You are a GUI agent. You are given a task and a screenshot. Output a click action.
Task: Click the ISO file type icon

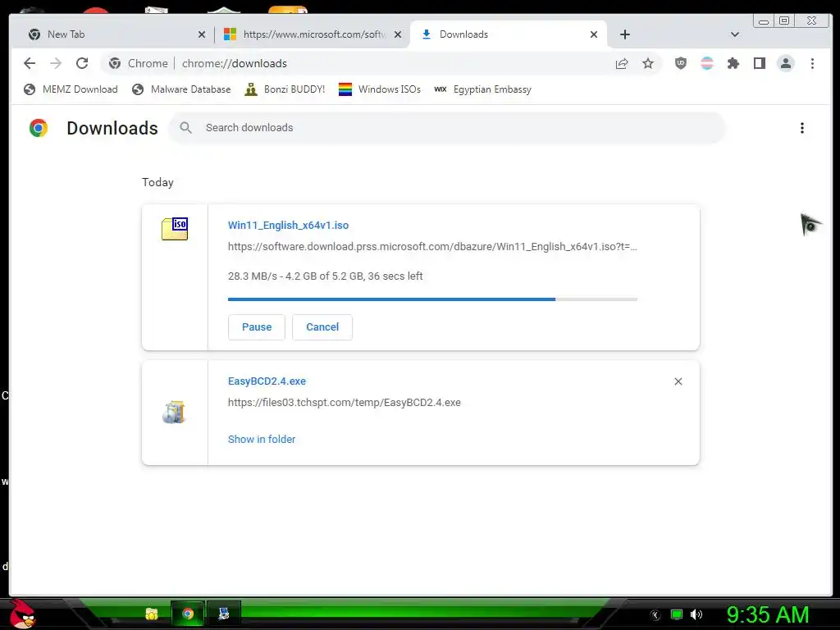(x=175, y=228)
